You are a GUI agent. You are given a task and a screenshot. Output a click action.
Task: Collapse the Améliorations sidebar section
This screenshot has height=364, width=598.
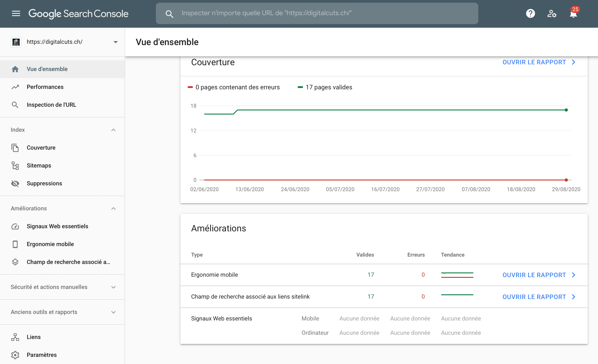pos(113,209)
